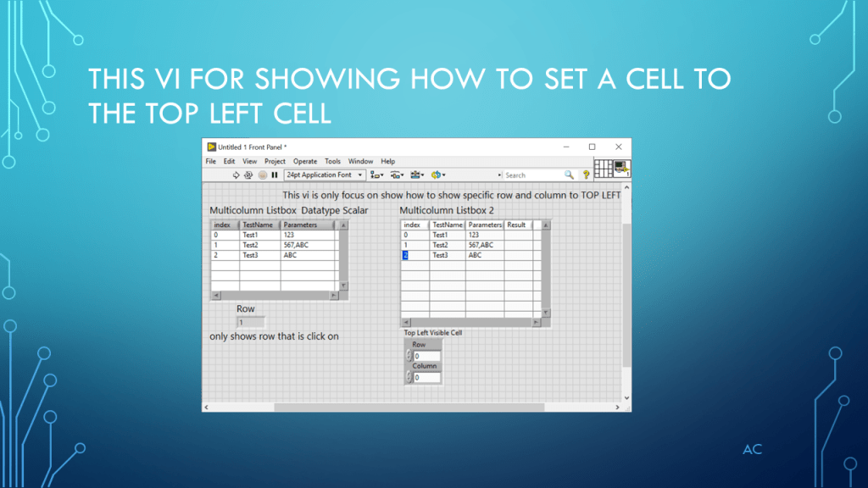This screenshot has width=868, height=488.
Task: Expand the 24pt Application Font dropdown
Action: coord(360,175)
